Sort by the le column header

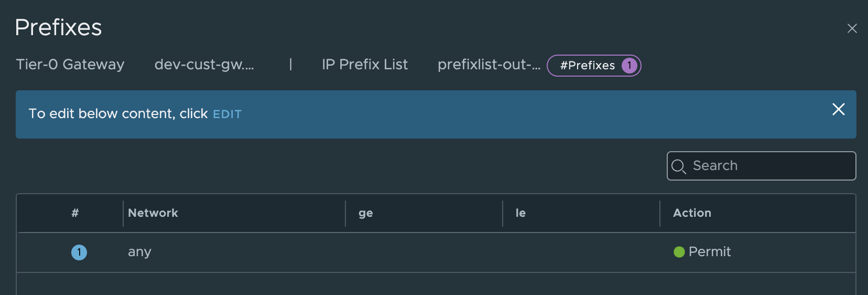coord(520,213)
